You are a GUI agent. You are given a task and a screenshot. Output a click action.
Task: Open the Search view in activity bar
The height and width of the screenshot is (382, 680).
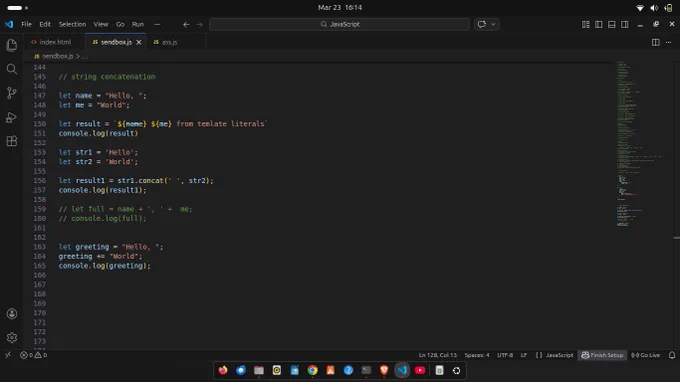(x=12, y=69)
